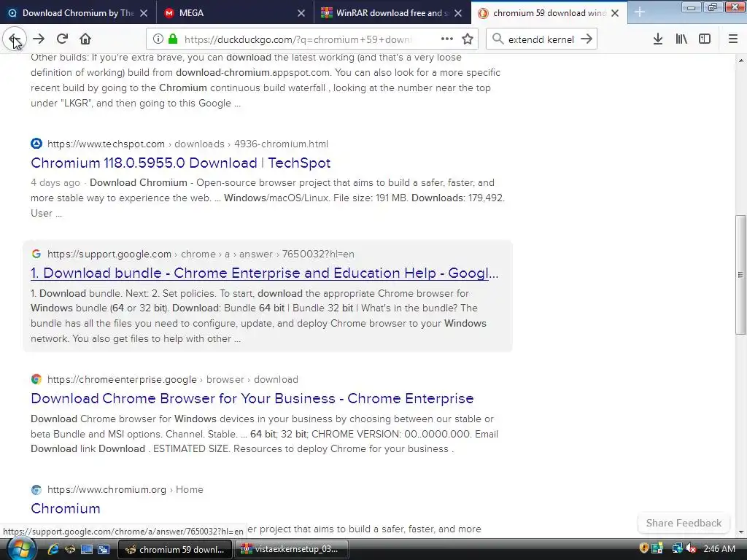Click the techspot.com downloads URL breadcrumb

pos(187,144)
